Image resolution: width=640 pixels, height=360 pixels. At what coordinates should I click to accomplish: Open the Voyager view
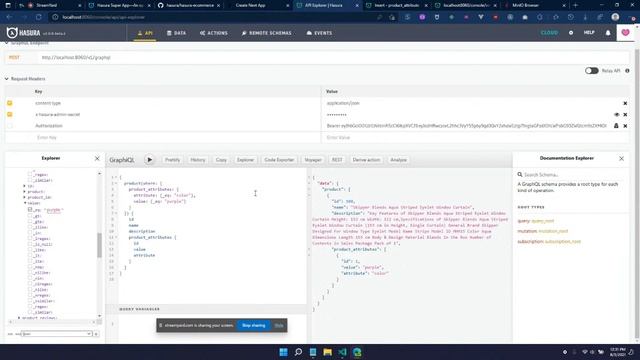[x=313, y=160]
